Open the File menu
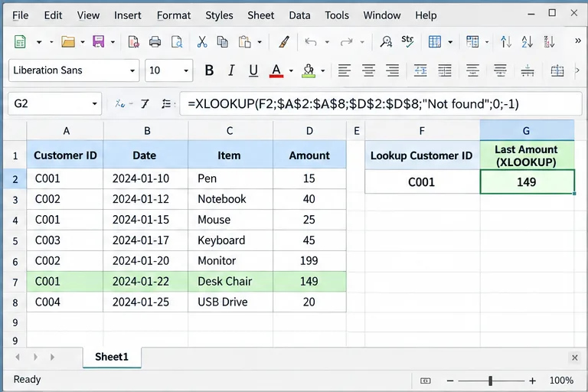This screenshot has width=588, height=392. pyautogui.click(x=20, y=15)
